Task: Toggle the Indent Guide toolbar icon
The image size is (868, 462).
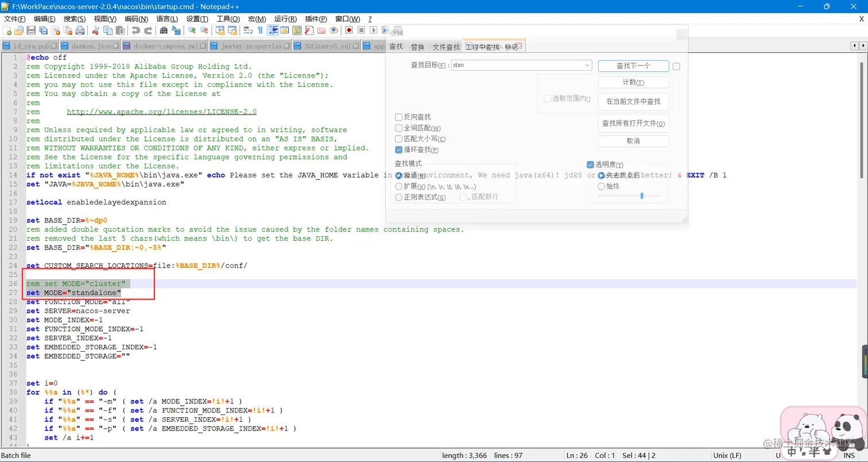Action: [273, 30]
